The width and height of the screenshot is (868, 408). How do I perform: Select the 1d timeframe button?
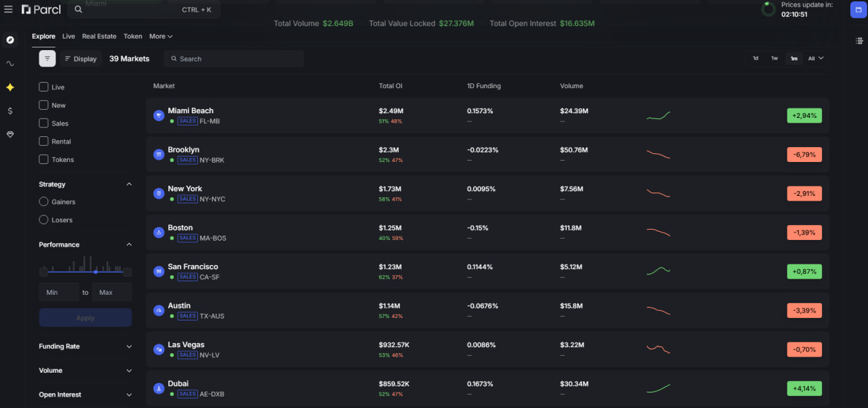(x=755, y=58)
